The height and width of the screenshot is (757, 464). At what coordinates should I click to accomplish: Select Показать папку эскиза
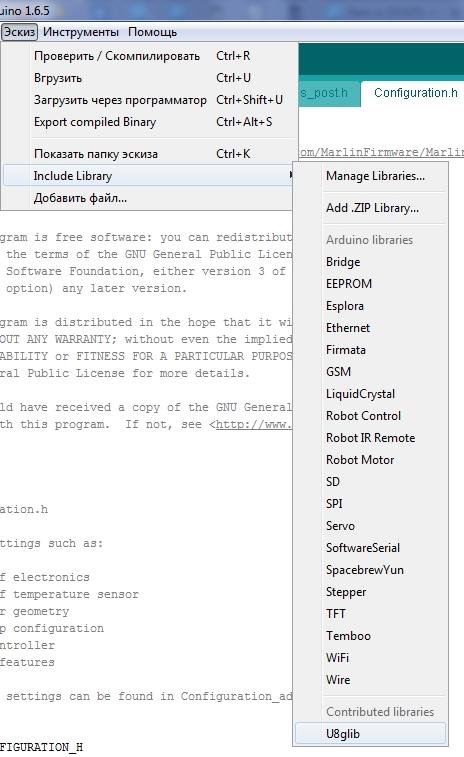coord(148,154)
